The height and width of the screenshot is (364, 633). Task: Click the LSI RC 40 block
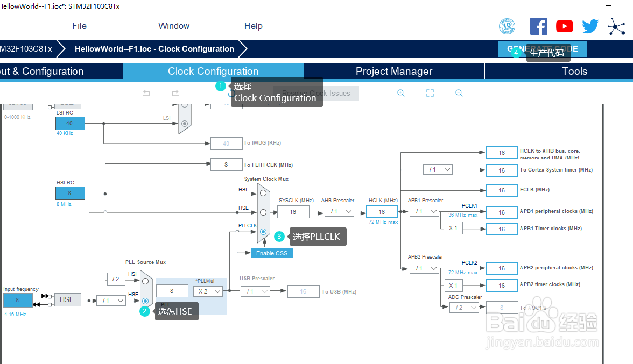tap(70, 123)
